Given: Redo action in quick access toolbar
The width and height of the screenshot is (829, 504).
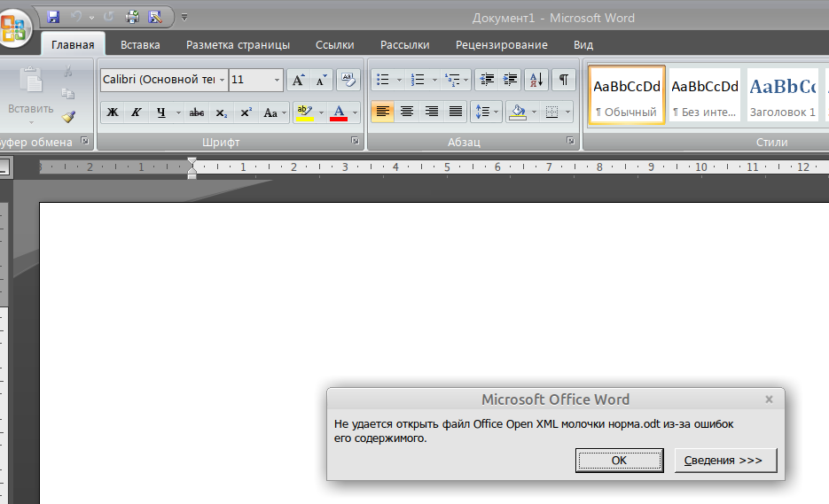Looking at the screenshot, I should [x=108, y=17].
